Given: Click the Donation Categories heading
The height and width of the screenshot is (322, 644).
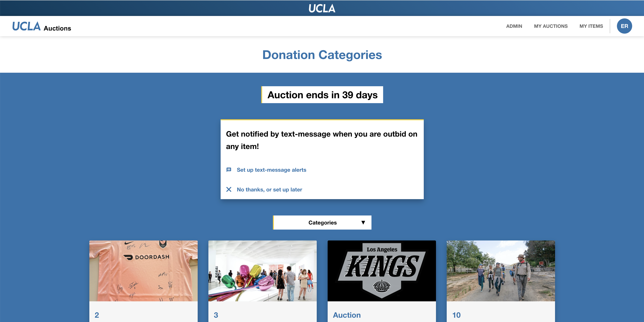Looking at the screenshot, I should click(x=322, y=55).
